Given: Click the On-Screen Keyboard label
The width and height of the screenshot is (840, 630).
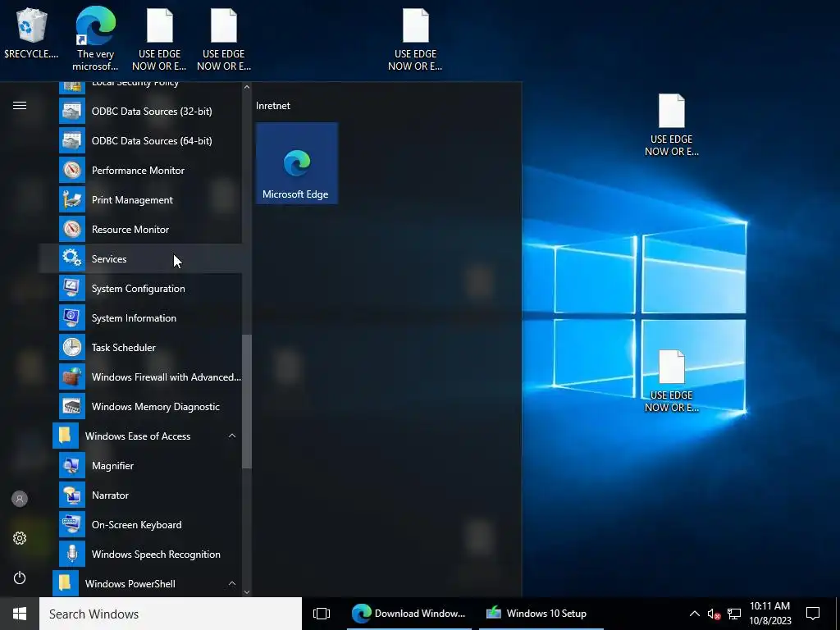Looking at the screenshot, I should (x=137, y=524).
